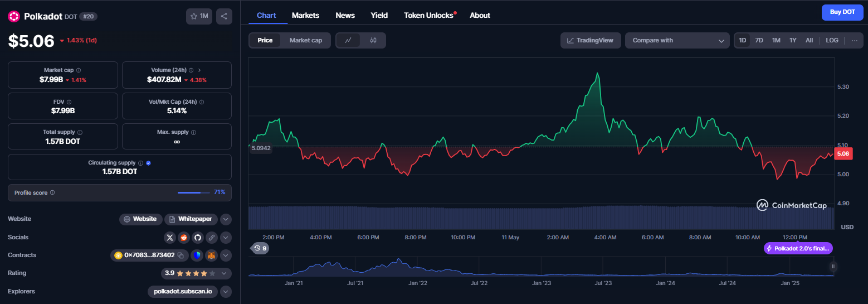Open the Token Unlocks tab
This screenshot has width=868, height=304.
pos(429,15)
